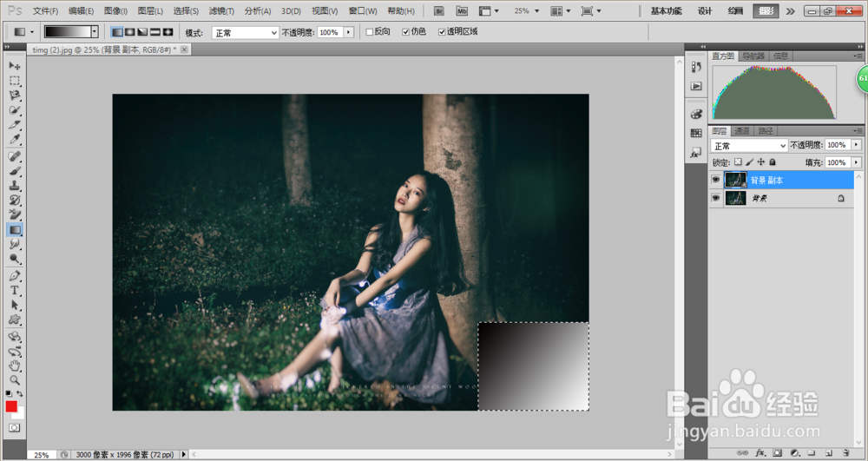
Task: Switch to 设计 workspace
Action: (705, 11)
